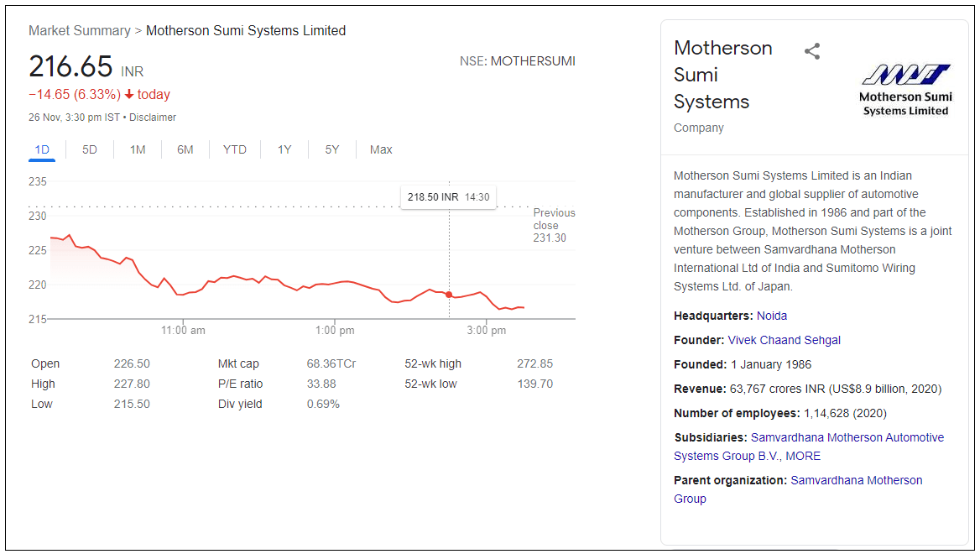Open the 5Y chart range tab
This screenshot has height=554, width=980.
point(332,149)
